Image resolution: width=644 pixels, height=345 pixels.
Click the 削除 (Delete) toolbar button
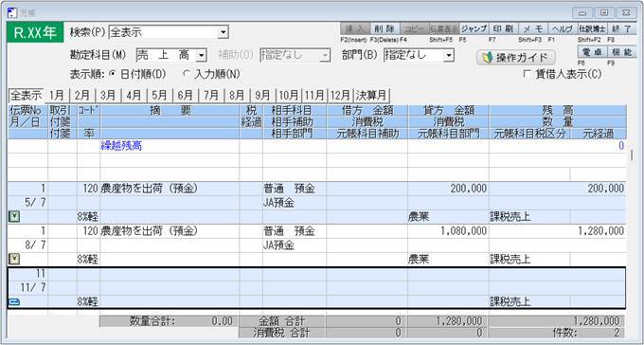(x=385, y=28)
